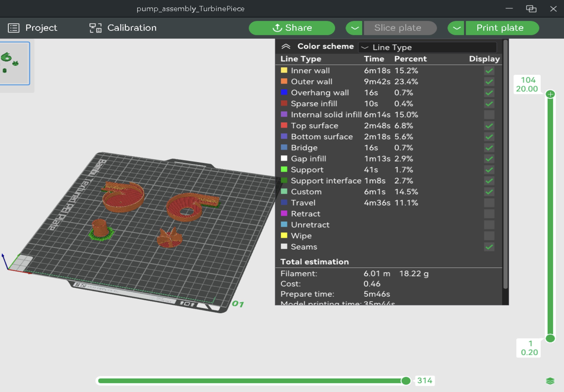Enable Travel line display checkbox

[489, 203]
